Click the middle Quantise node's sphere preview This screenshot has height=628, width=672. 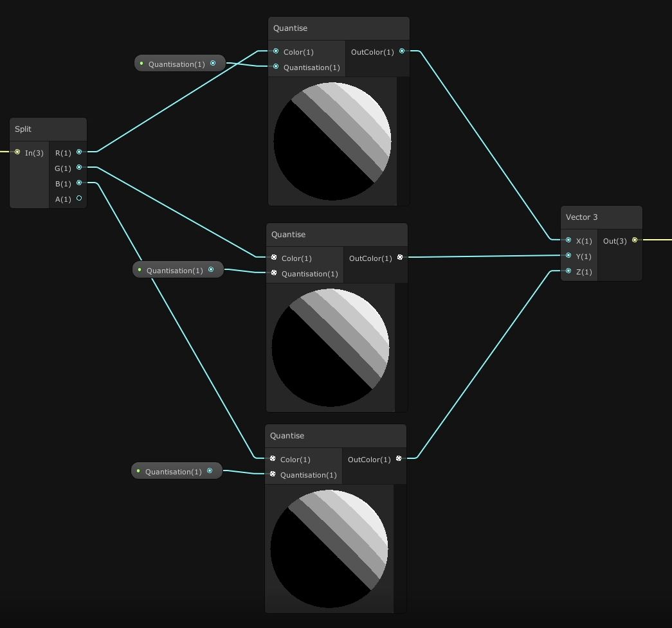(x=331, y=348)
